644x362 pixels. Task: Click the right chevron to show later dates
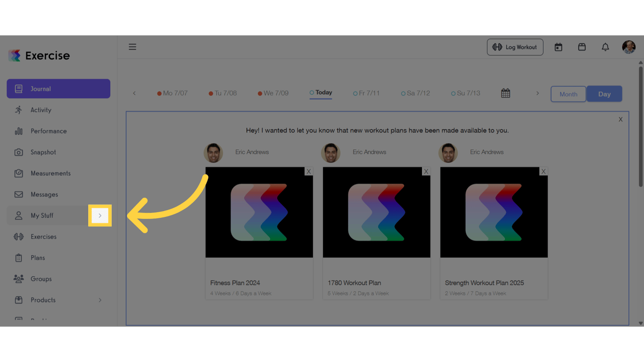click(537, 93)
